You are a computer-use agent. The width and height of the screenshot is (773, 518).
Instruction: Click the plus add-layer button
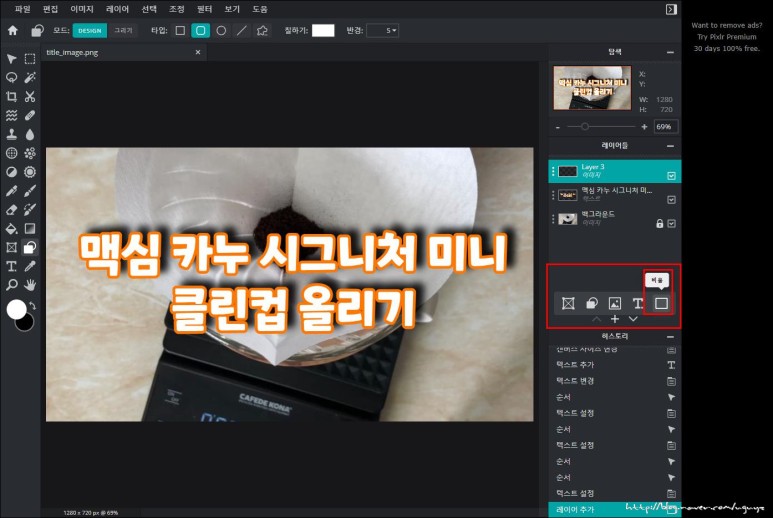(615, 319)
